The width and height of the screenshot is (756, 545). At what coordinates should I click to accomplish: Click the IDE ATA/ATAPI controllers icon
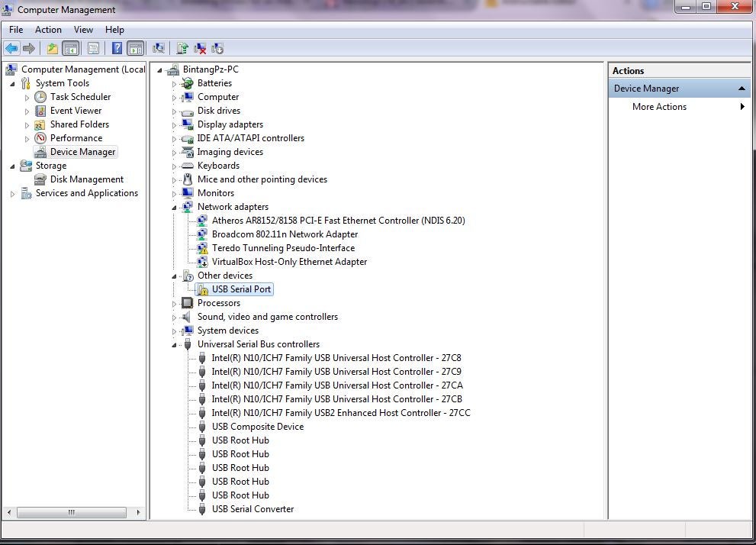coord(187,138)
